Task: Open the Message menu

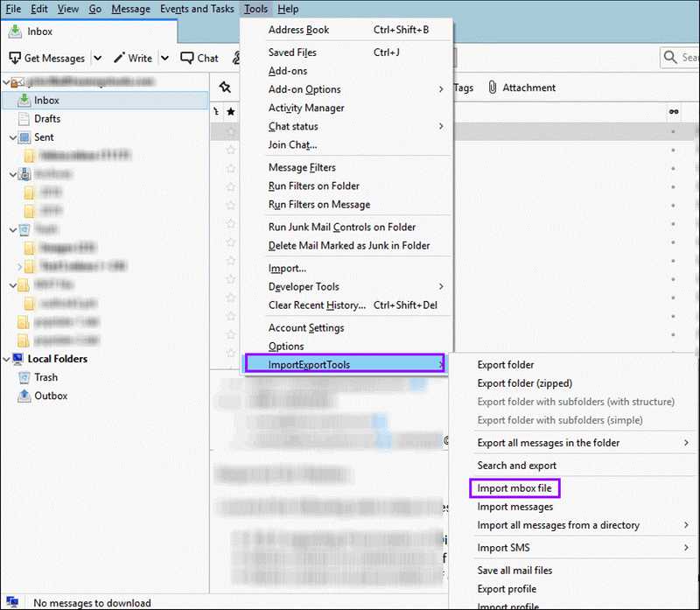Action: pos(130,9)
